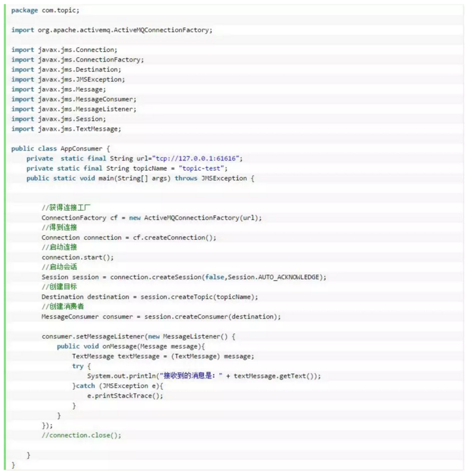Click 'import javax.jms.Message;' line
The image size is (465, 476).
tap(58, 90)
